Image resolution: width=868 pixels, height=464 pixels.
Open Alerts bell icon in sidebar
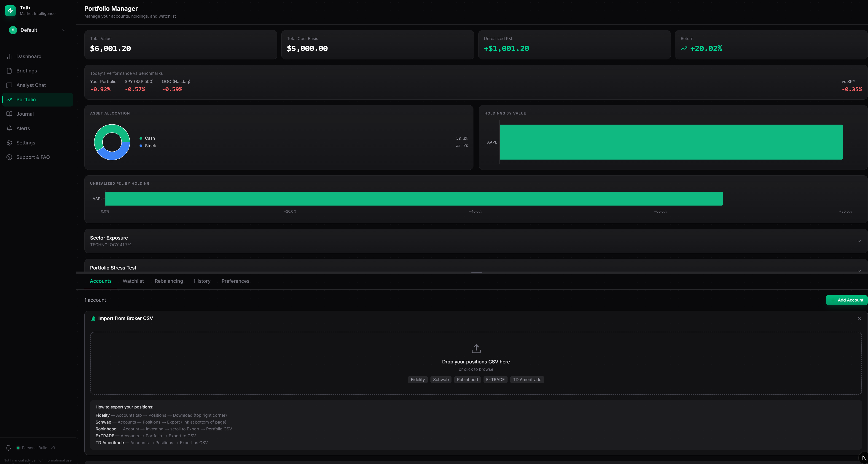point(9,128)
